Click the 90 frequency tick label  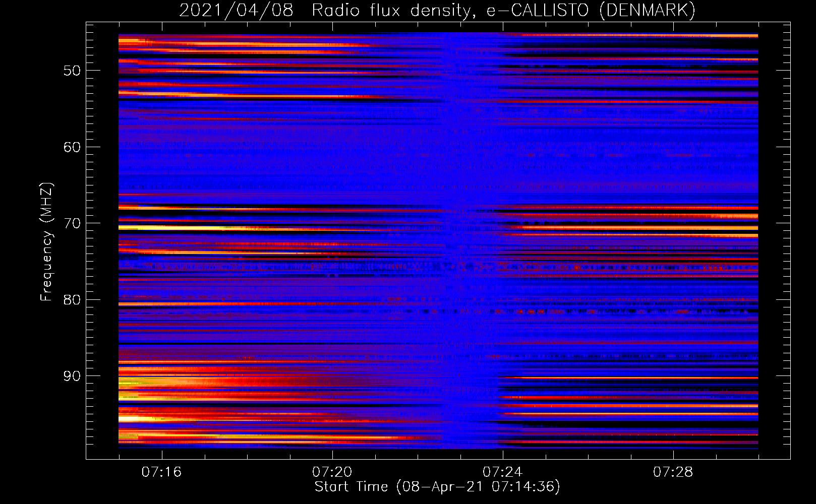coord(72,376)
